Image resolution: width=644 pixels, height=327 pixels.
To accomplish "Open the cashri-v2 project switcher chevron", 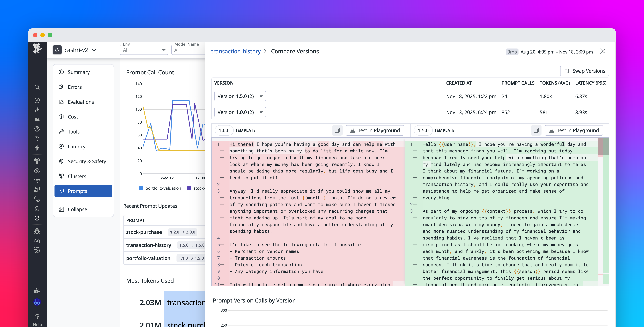I will (x=94, y=50).
